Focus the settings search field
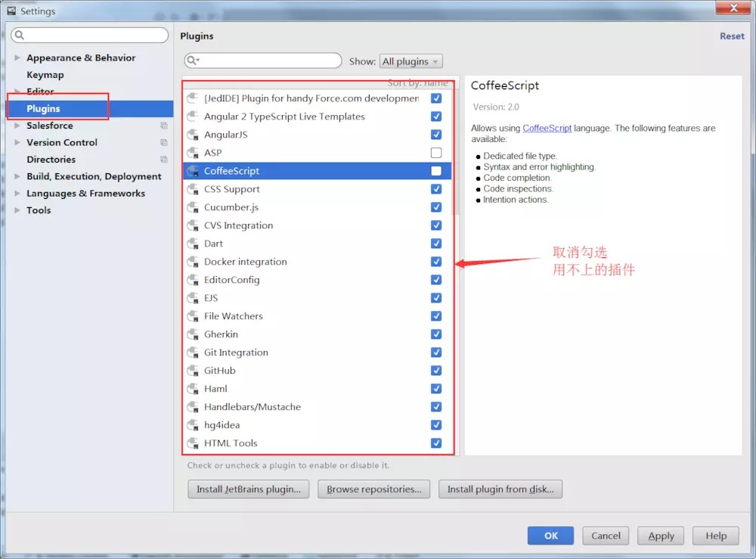 pos(90,35)
